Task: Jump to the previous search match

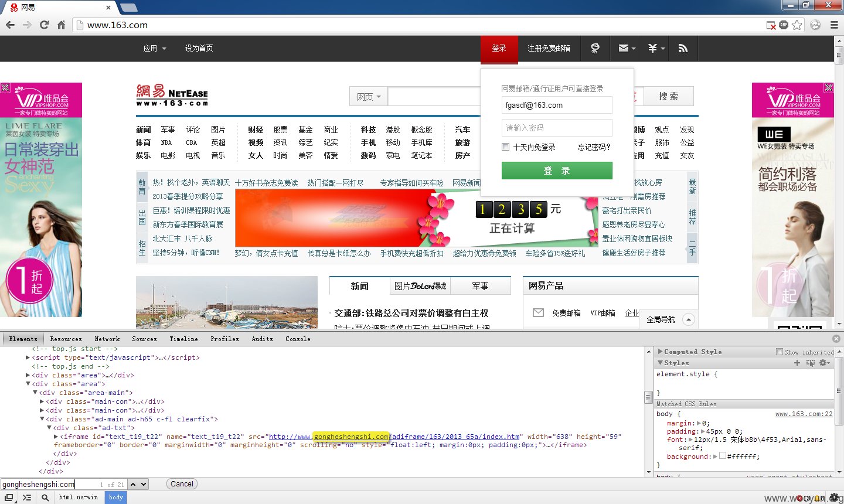Action: point(133,484)
